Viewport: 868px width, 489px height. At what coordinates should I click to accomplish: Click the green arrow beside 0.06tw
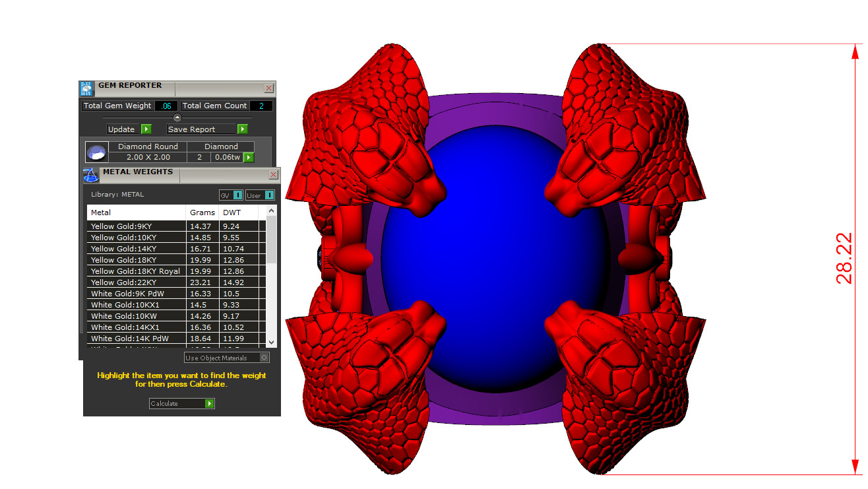(249, 157)
